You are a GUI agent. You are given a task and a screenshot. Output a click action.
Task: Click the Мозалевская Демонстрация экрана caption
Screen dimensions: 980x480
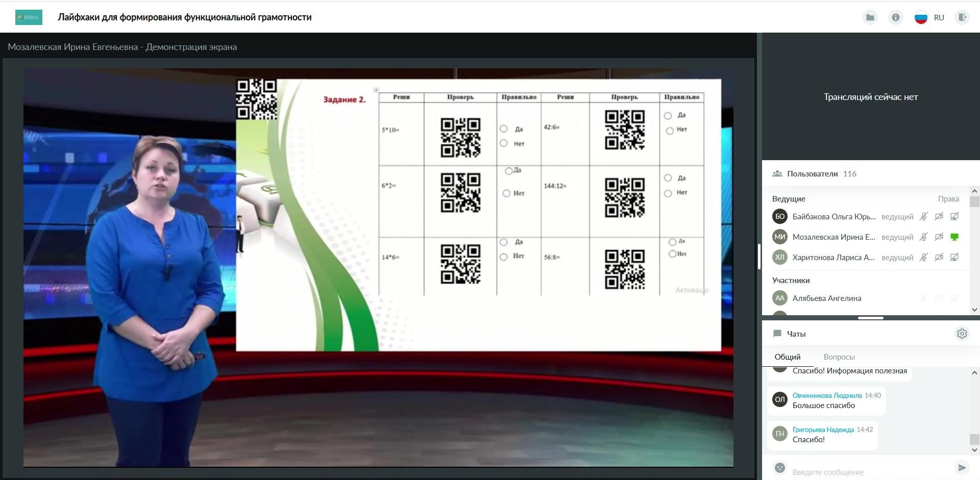point(122,47)
